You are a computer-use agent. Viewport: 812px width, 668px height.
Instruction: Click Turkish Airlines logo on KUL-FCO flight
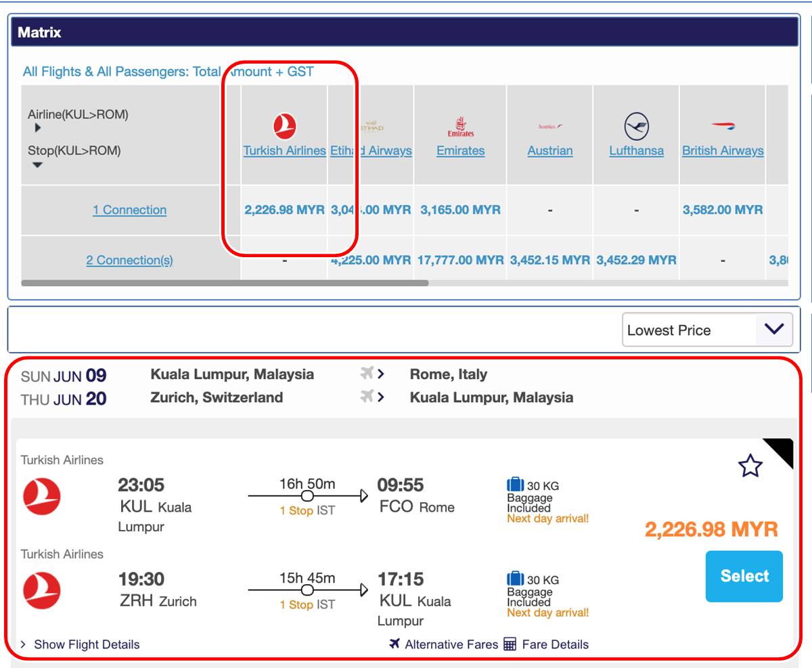pos(42,497)
